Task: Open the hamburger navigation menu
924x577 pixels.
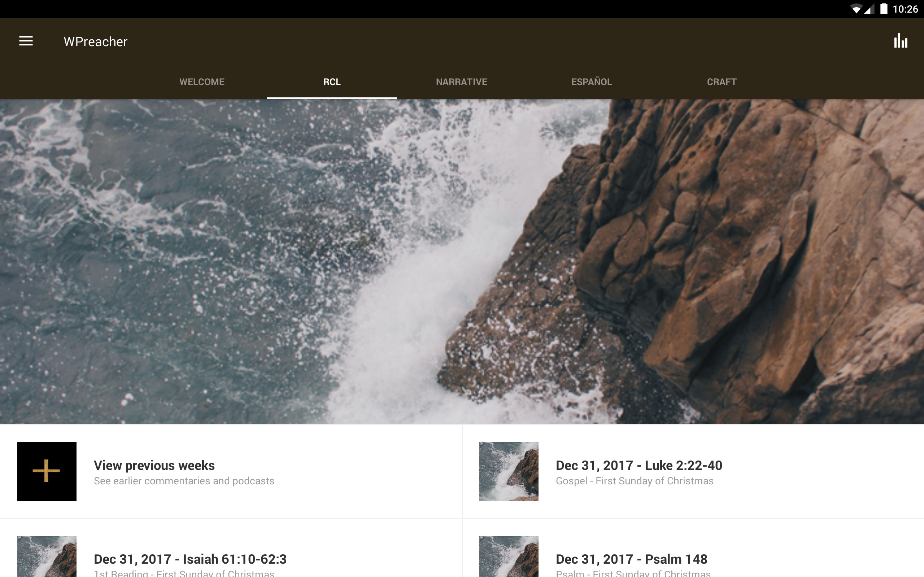Action: pos(26,41)
